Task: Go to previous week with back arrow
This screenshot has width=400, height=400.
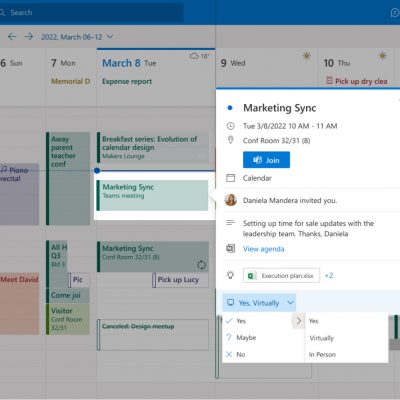Action: (x=12, y=37)
